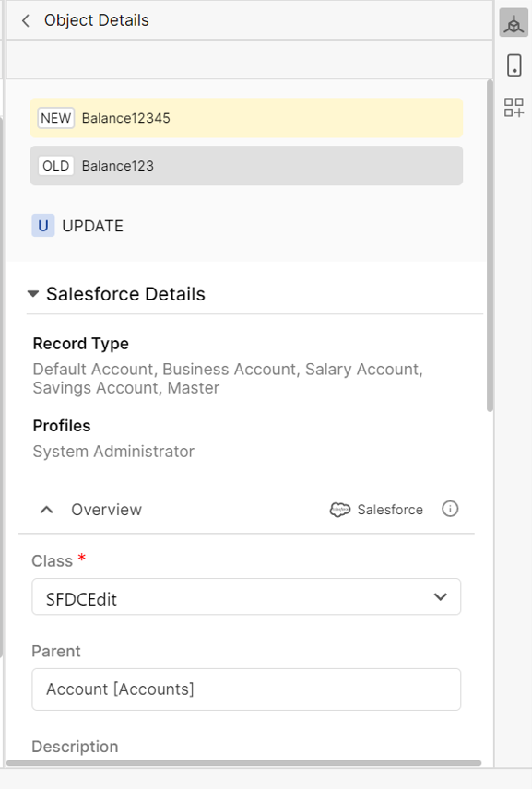This screenshot has width=532, height=789.
Task: Click the Record Type label
Action: (80, 344)
